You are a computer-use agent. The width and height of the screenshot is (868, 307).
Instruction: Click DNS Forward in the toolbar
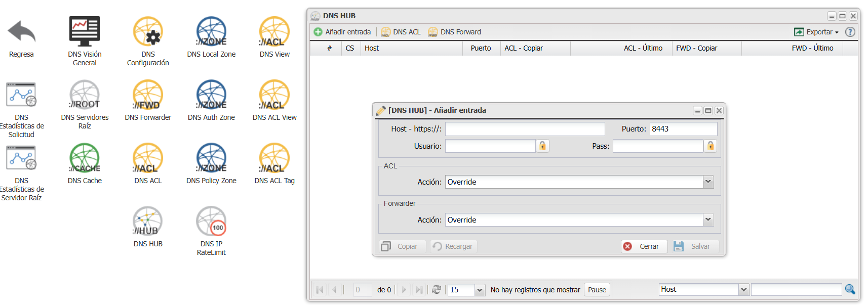pyautogui.click(x=454, y=32)
